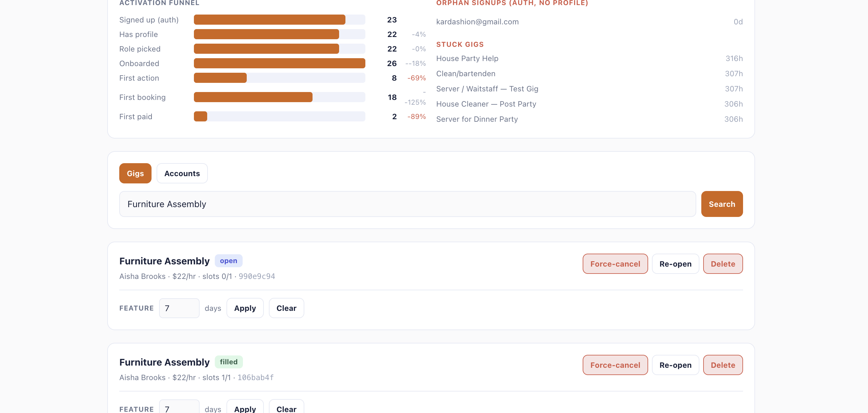Apply feature days for the filled gig
Viewport: 868px width, 413px height.
click(245, 407)
